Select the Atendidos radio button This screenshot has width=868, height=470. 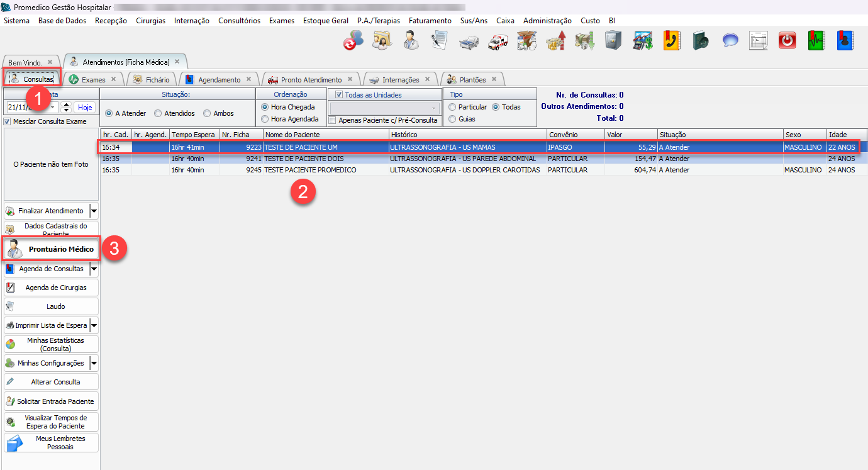pos(158,113)
